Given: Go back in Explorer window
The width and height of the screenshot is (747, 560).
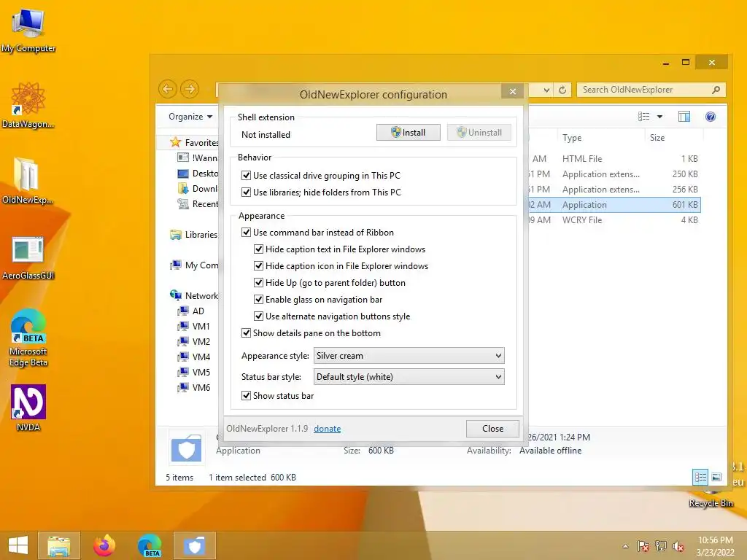Looking at the screenshot, I should 168,89.
